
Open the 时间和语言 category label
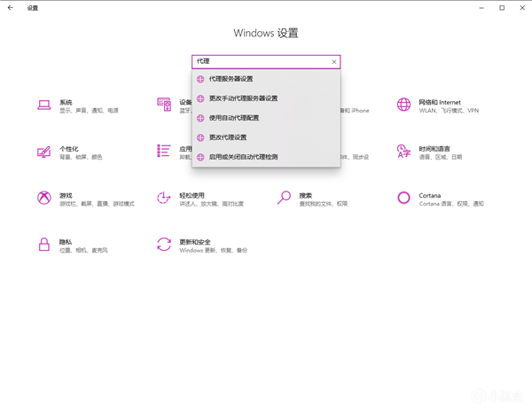click(434, 149)
